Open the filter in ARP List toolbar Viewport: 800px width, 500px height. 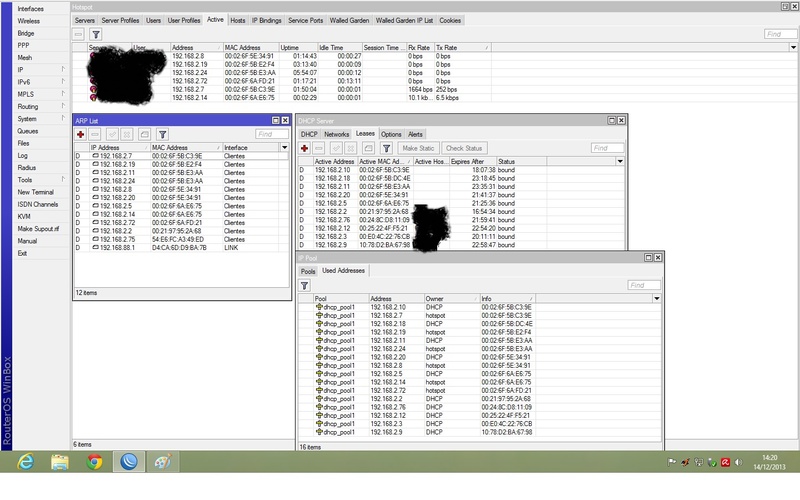(162, 134)
